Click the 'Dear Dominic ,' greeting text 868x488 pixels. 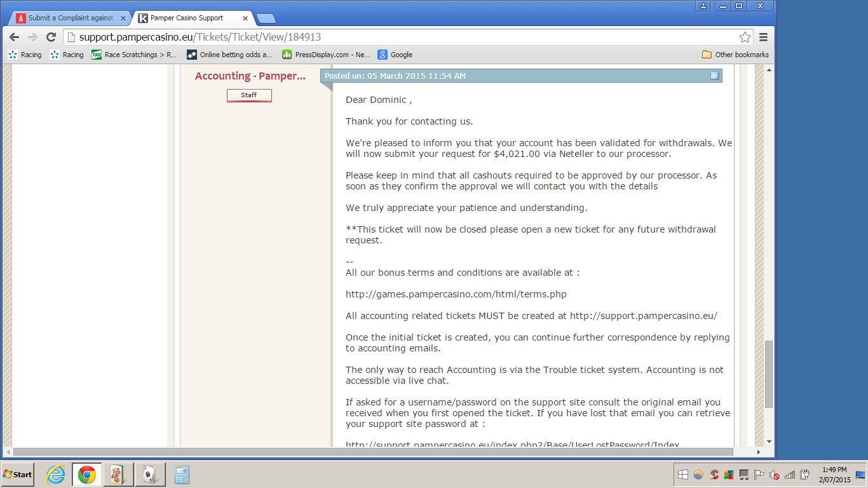379,100
